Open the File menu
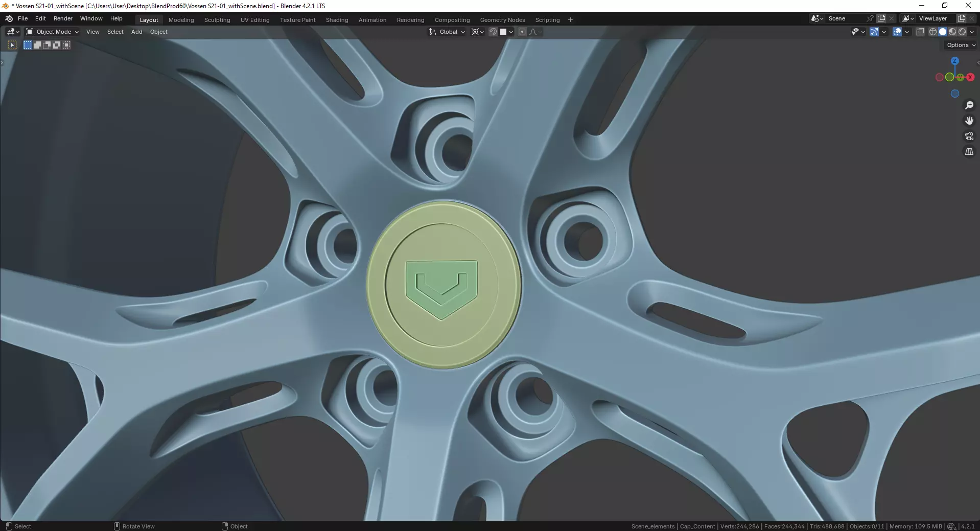Screen dimensions: 980x531 click(x=22, y=18)
